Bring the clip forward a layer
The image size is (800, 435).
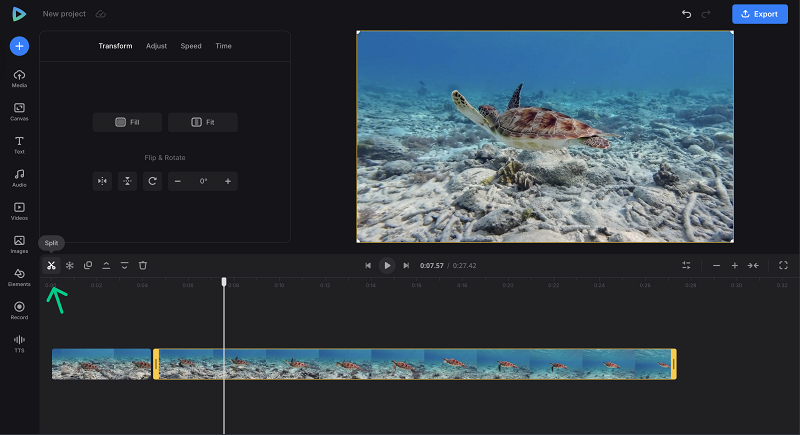click(x=106, y=265)
